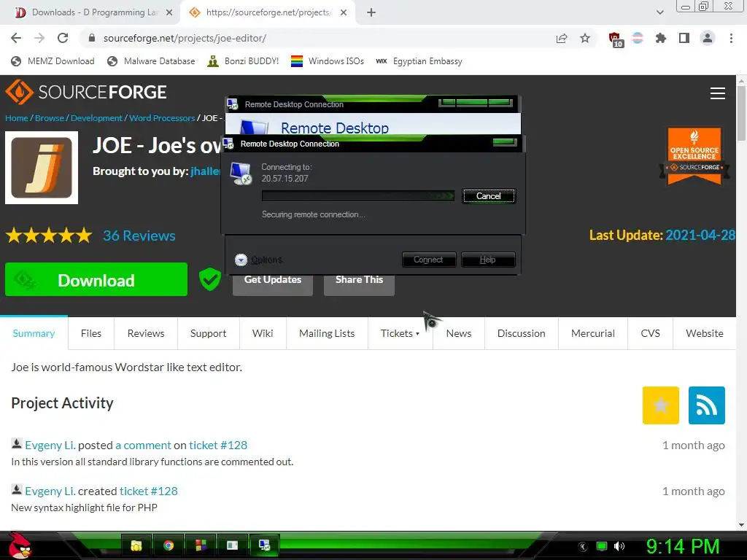Open file explorer from the taskbar
Image resolution: width=747 pixels, height=560 pixels.
(x=136, y=545)
